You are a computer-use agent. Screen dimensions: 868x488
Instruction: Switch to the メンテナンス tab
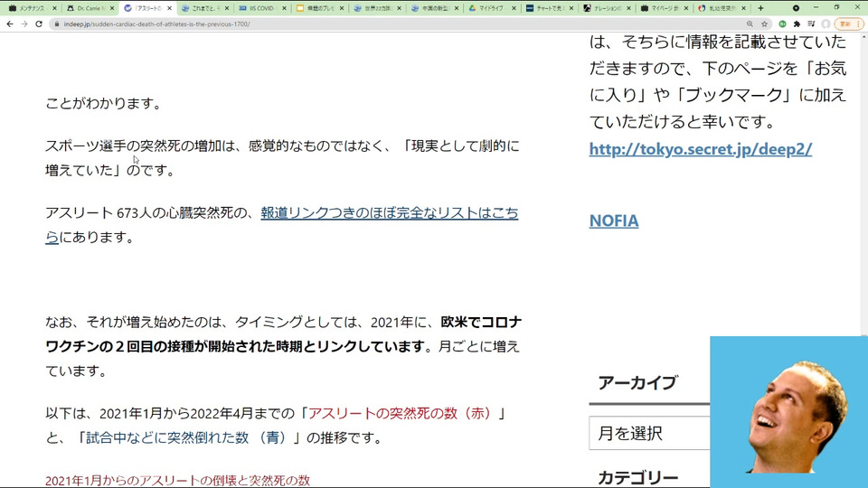pyautogui.click(x=31, y=8)
